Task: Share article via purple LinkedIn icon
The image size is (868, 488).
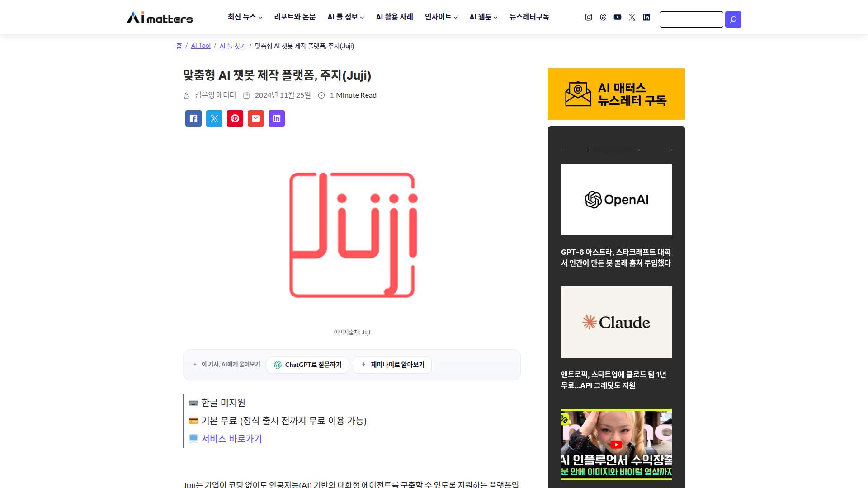Action: (x=277, y=118)
